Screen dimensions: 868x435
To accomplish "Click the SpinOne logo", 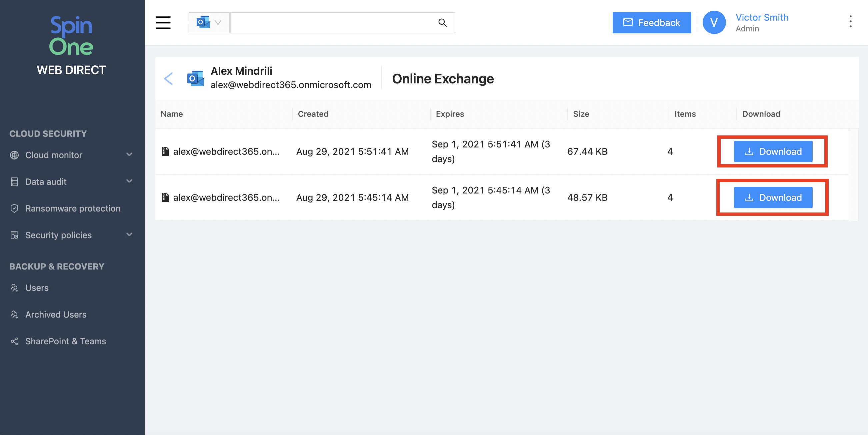I will click(71, 35).
